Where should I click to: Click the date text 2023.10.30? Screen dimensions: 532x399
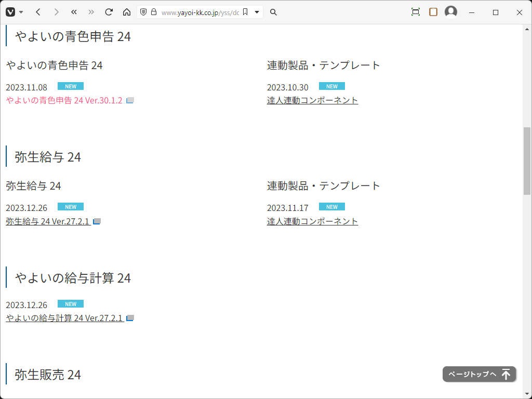tap(288, 87)
